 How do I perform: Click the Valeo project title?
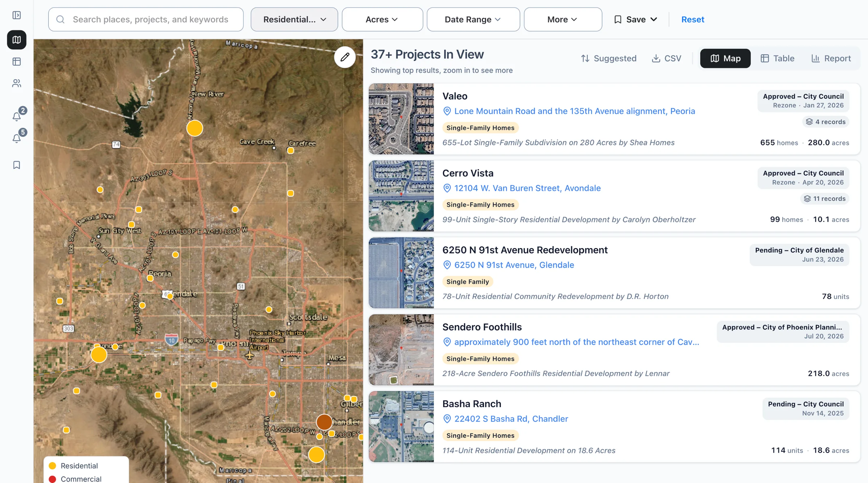455,96
